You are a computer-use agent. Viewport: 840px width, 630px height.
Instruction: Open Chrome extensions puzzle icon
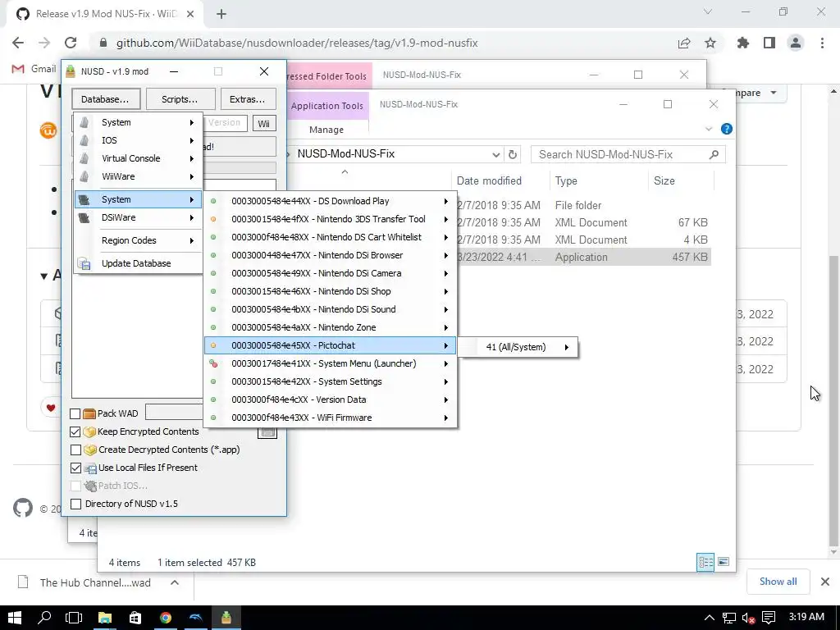click(742, 43)
